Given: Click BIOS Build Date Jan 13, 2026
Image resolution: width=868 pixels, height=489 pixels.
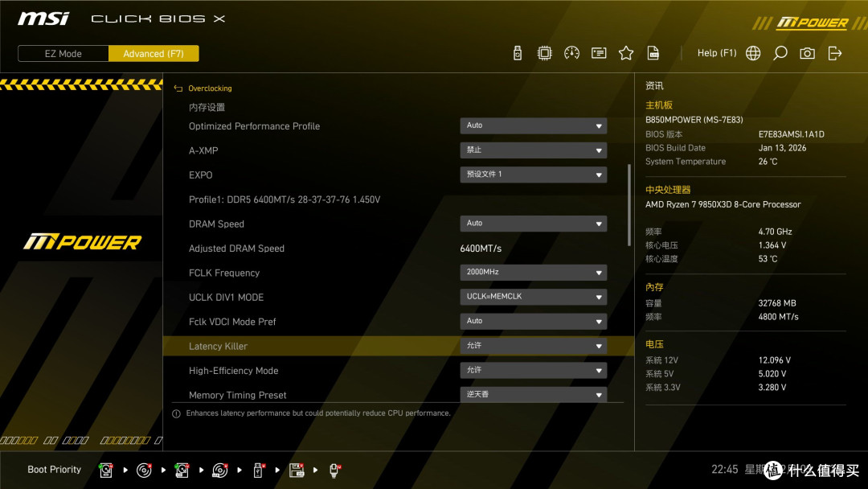Looking at the screenshot, I should point(782,148).
